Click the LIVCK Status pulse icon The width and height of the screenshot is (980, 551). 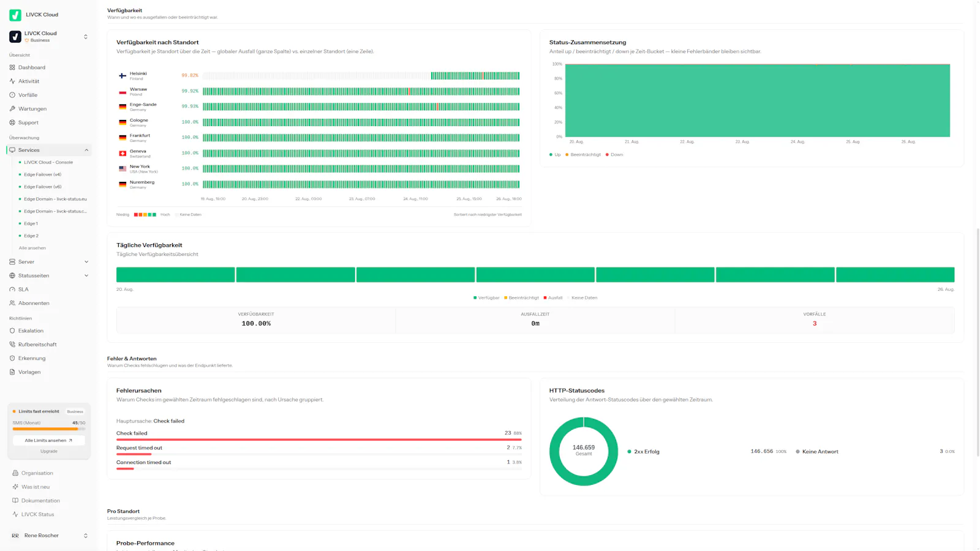click(15, 514)
